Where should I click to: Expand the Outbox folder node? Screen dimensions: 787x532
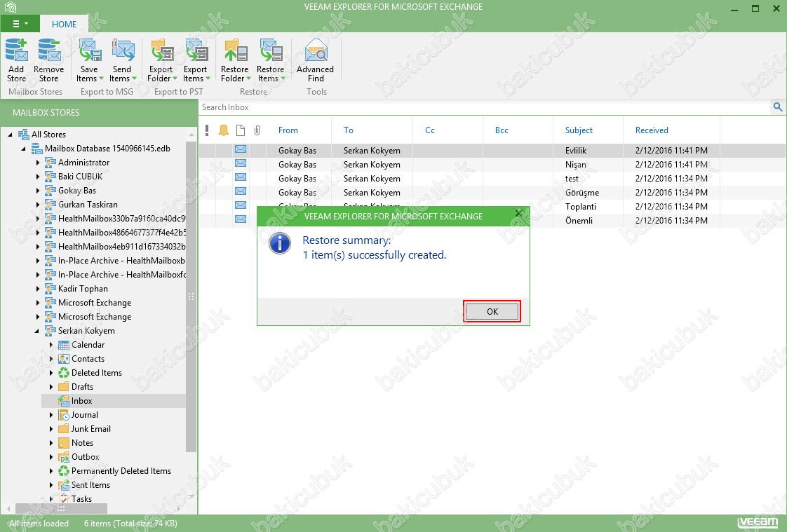point(51,457)
